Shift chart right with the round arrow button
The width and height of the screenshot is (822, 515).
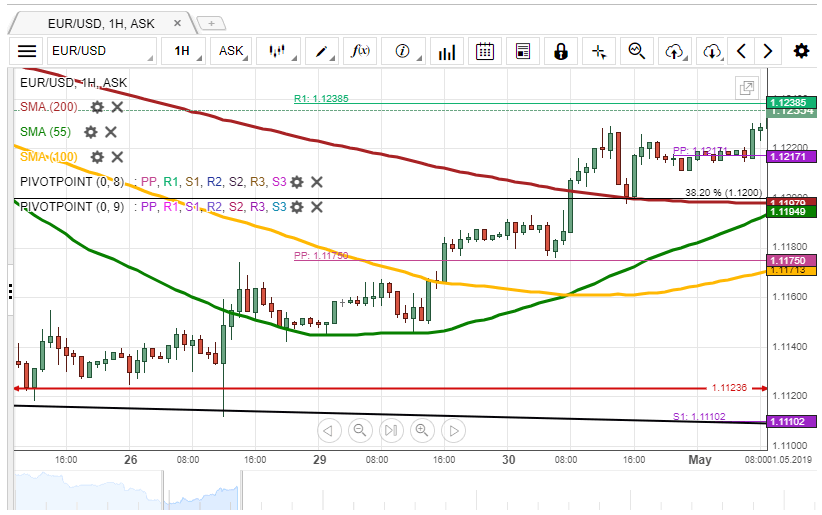tap(453, 431)
